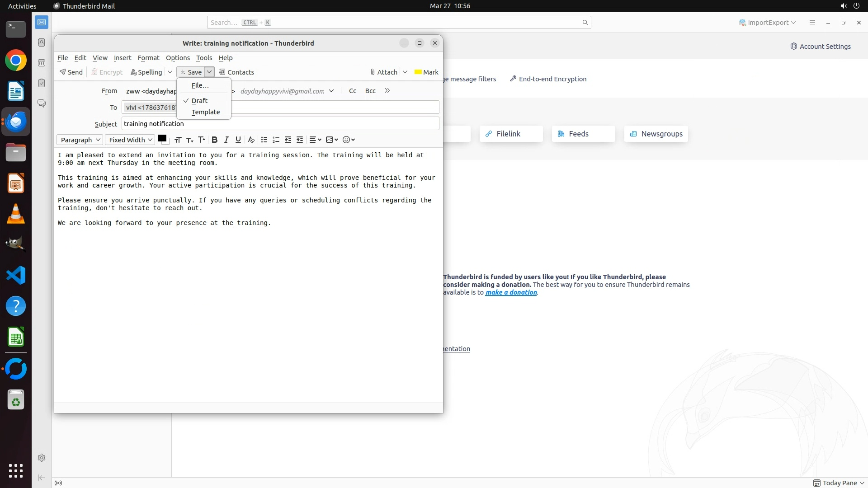Click the Italic formatting icon
The height and width of the screenshot is (488, 868).
tap(226, 140)
